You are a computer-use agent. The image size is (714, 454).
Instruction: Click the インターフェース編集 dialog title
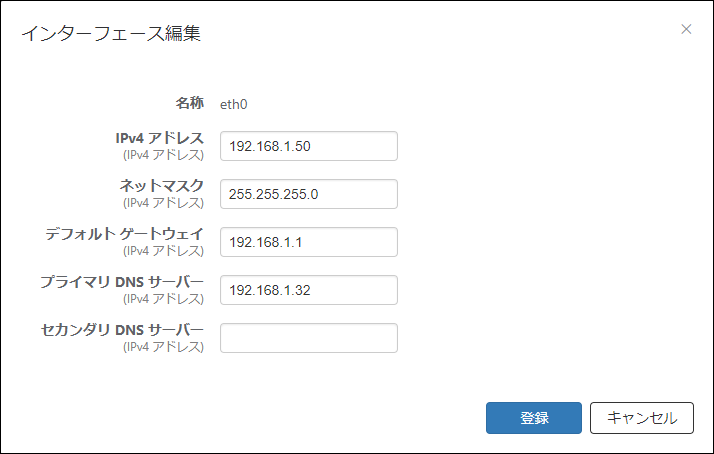coord(111,34)
